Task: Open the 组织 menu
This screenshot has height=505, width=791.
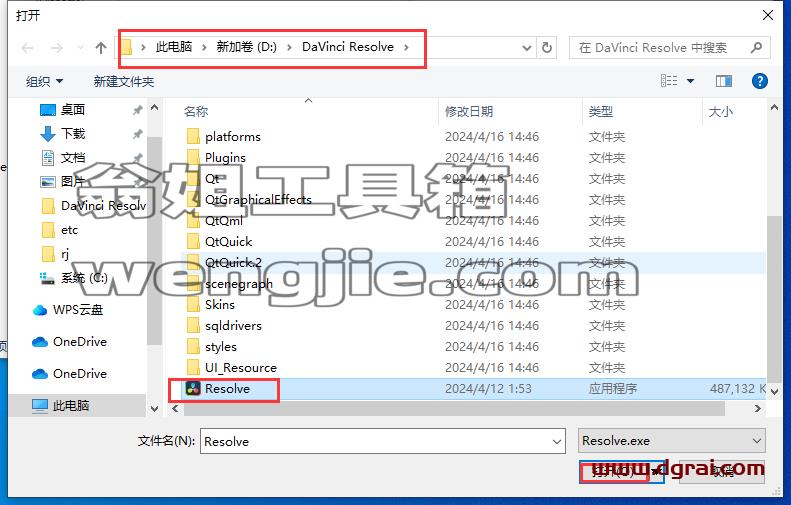Action: coord(44,81)
